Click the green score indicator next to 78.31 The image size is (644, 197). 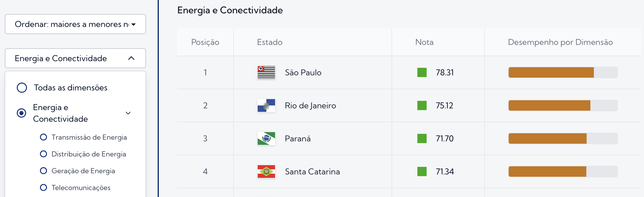[x=422, y=72]
